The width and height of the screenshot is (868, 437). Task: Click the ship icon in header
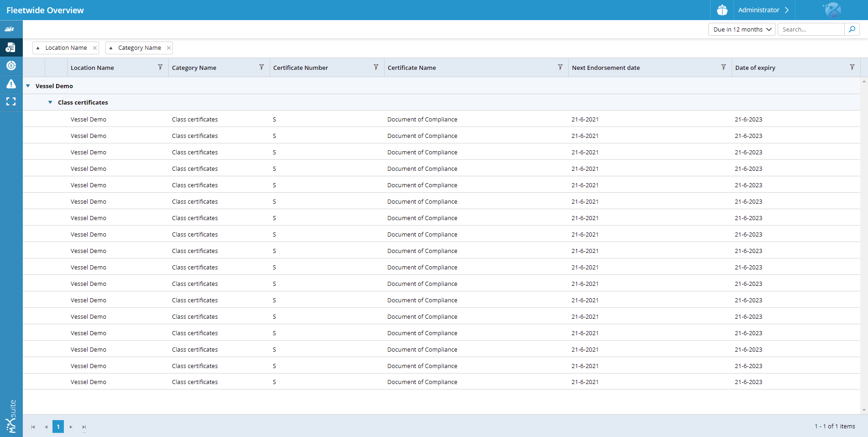[722, 10]
